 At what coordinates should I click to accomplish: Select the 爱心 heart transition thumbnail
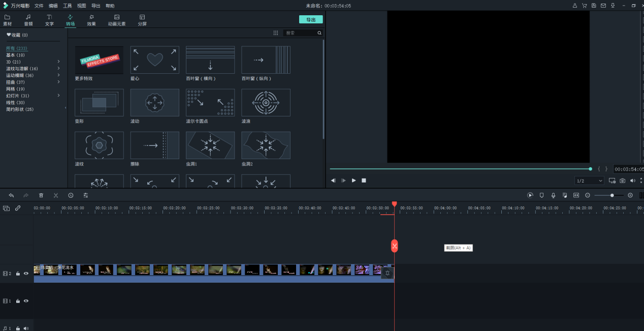154,60
